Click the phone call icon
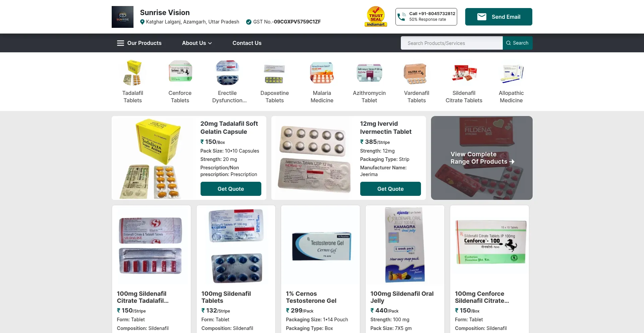Viewport: 644px width, 333px height. point(401,17)
